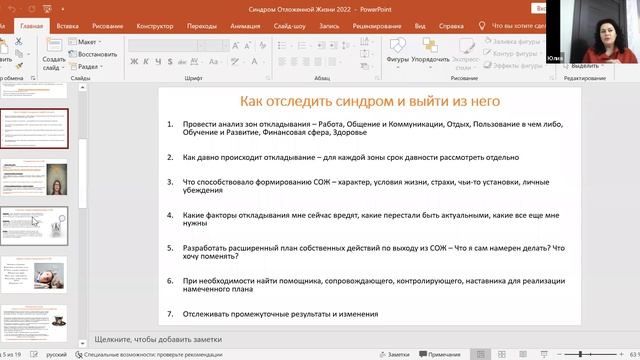Screen dimensions: 640x360
Task: Open the Макет layout dropdown
Action: pyautogui.click(x=85, y=42)
